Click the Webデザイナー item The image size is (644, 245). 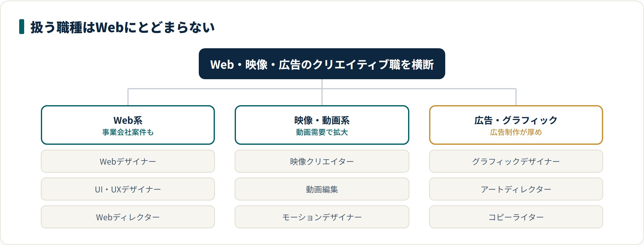[x=128, y=161]
